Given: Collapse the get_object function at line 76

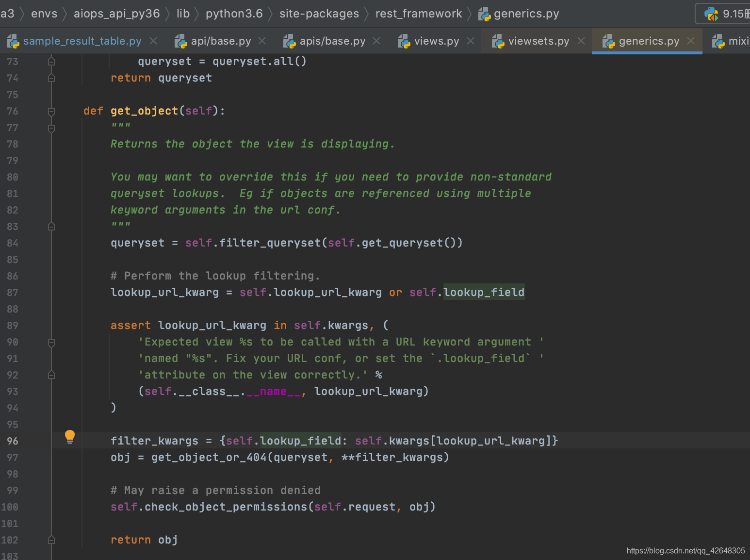Looking at the screenshot, I should 51,112.
